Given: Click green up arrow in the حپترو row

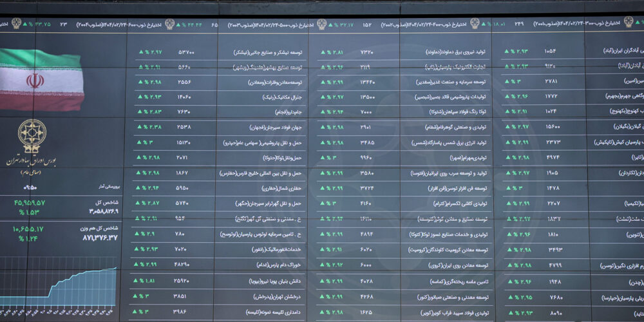Looking at the screenshot, I should 140,142.
